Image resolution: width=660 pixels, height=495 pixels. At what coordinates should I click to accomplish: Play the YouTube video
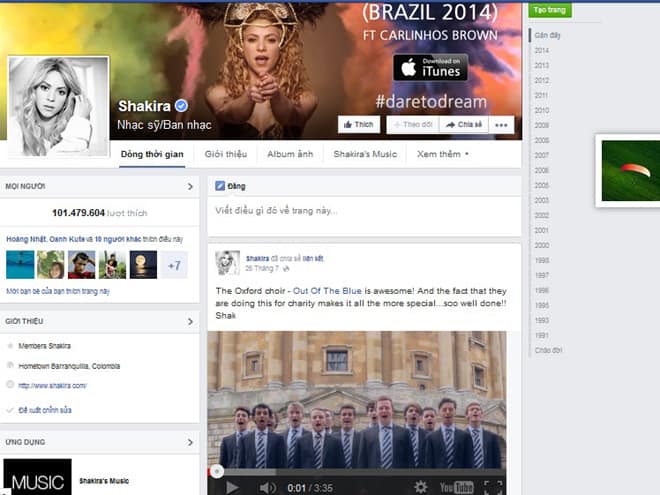coord(232,487)
